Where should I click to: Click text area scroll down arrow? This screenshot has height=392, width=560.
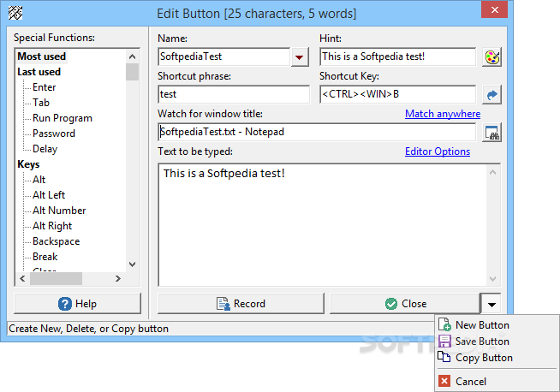point(493,278)
